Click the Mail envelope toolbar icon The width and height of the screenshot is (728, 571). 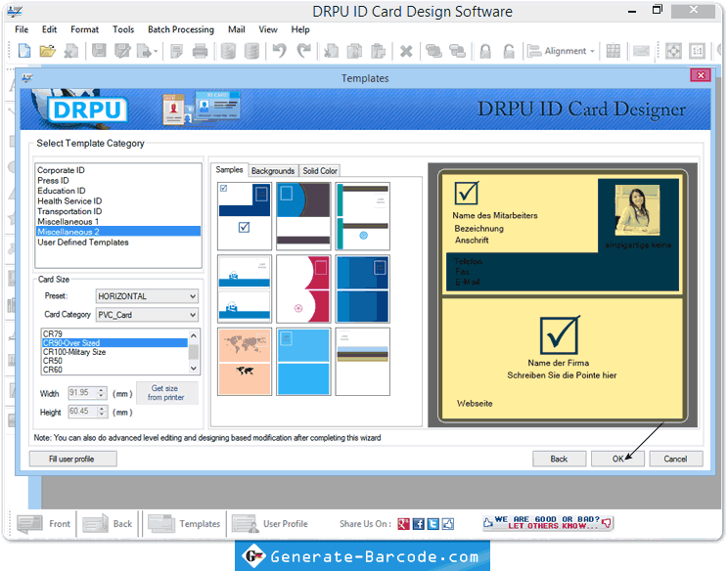pos(641,51)
